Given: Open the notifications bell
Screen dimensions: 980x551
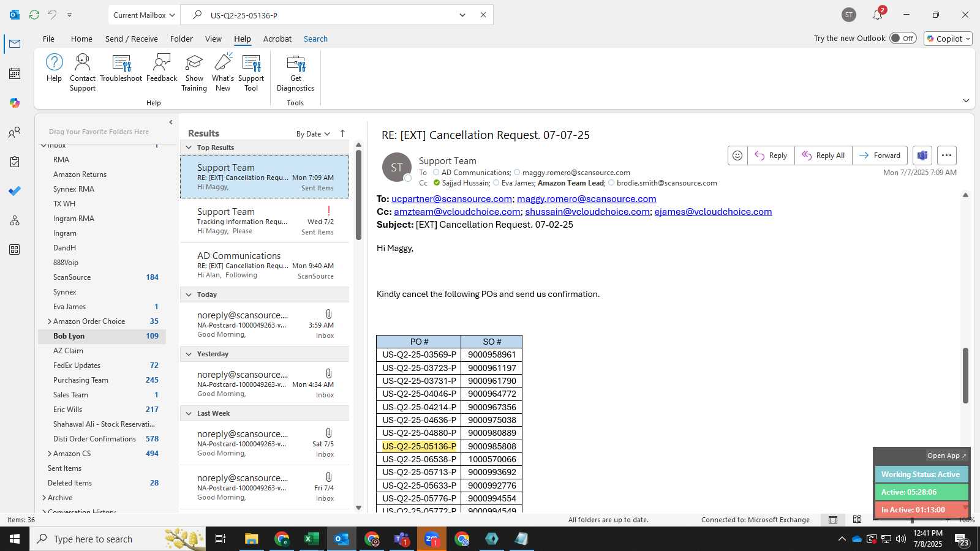Looking at the screenshot, I should (x=878, y=15).
